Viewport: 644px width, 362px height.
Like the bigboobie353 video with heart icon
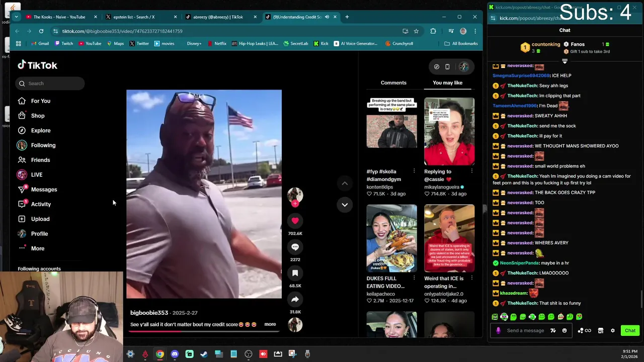295,221
